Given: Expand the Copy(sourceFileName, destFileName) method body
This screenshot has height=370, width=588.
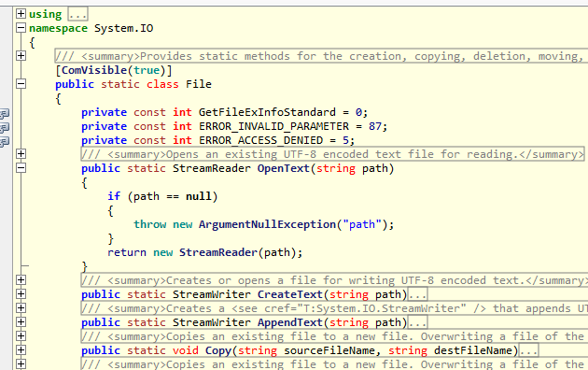Looking at the screenshot, I should point(21,350).
